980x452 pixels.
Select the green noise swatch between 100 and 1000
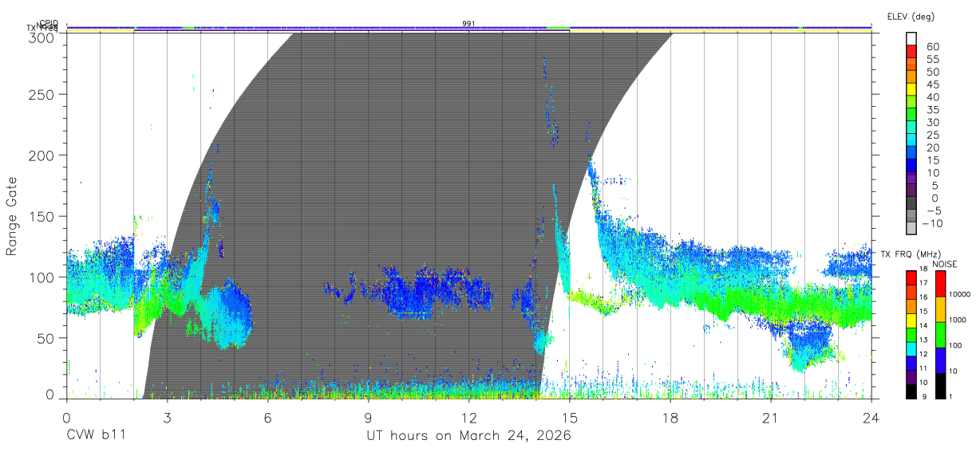[940, 334]
